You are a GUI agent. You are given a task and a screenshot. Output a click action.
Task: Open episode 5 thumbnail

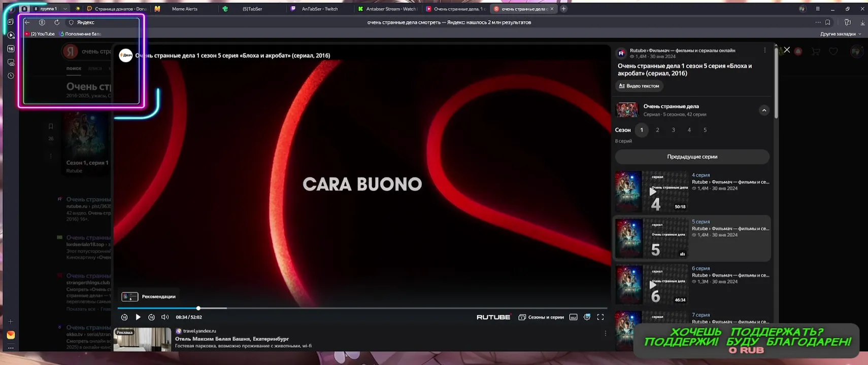coord(652,238)
